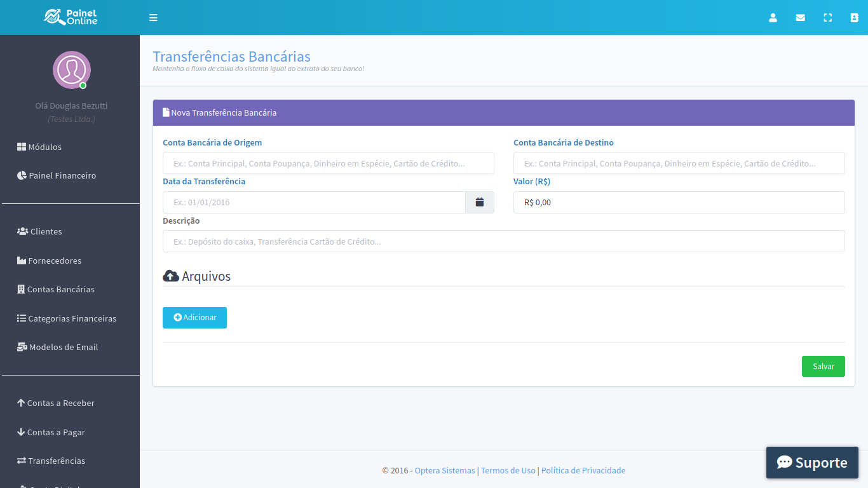Image resolution: width=868 pixels, height=488 pixels.
Task: Open the envelope messages icon
Action: (800, 18)
